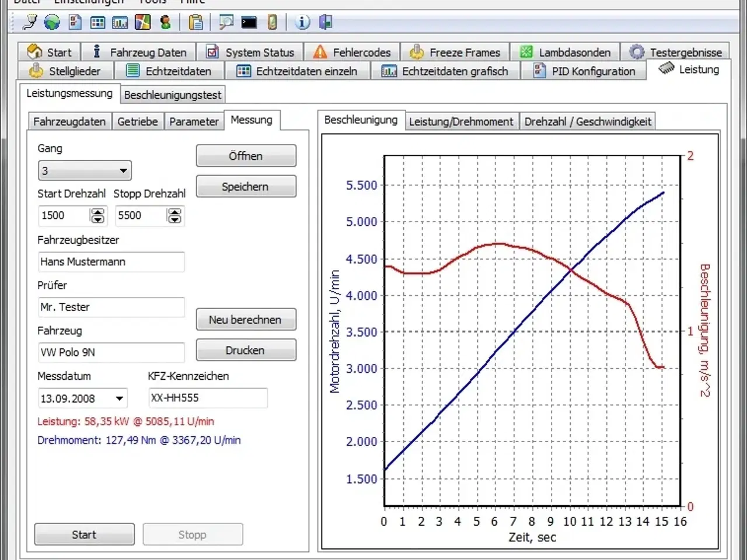Click the handheld device toolbar icon
Image resolution: width=747 pixels, height=560 pixels.
coord(272,23)
